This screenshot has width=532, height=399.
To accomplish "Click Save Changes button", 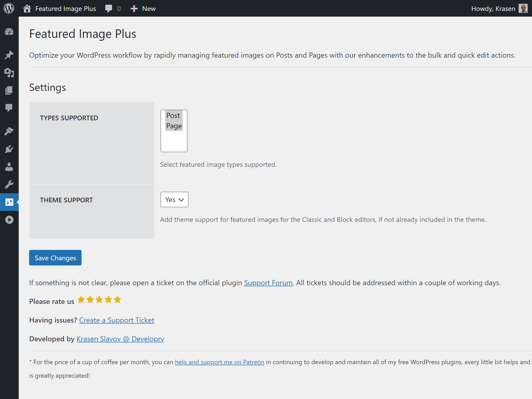I will click(55, 257).
